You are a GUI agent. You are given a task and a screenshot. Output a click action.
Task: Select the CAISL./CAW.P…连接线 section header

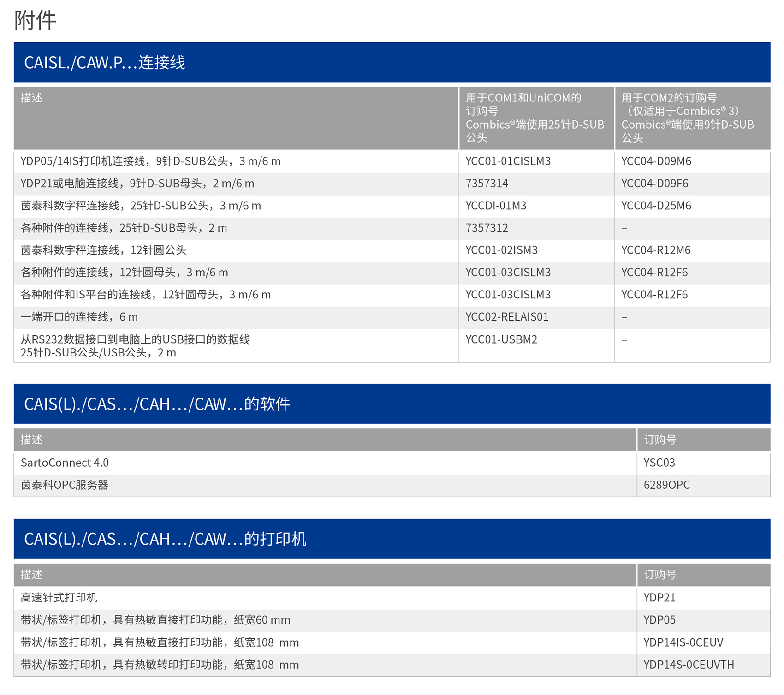[105, 63]
